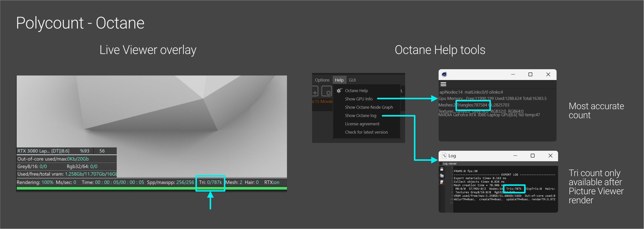Clear the log using the red X icon
This screenshot has height=229, width=644.
coord(442,182)
